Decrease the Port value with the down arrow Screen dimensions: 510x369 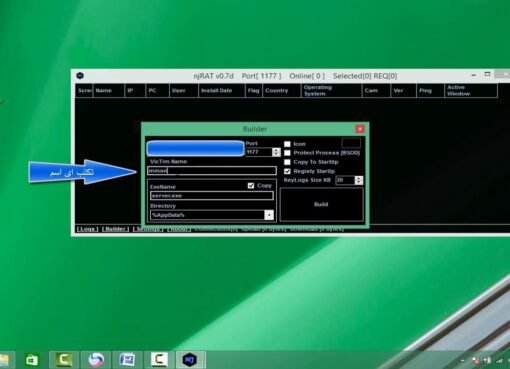point(276,154)
